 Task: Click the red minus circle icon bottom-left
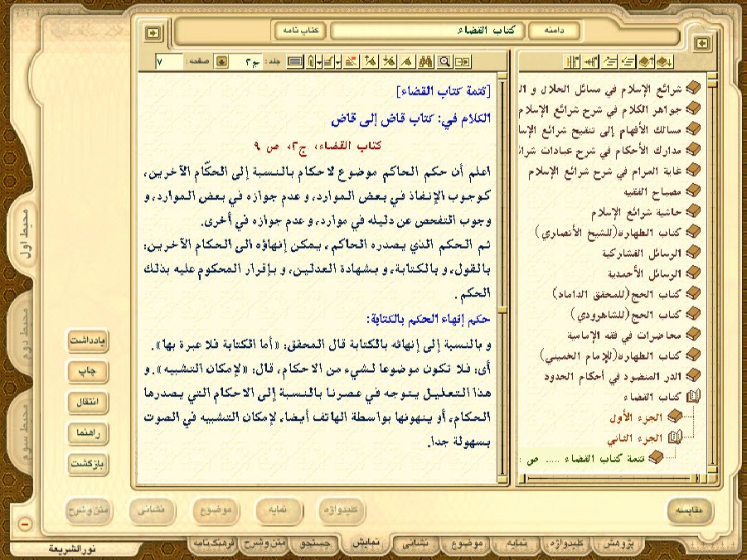click(x=26, y=524)
